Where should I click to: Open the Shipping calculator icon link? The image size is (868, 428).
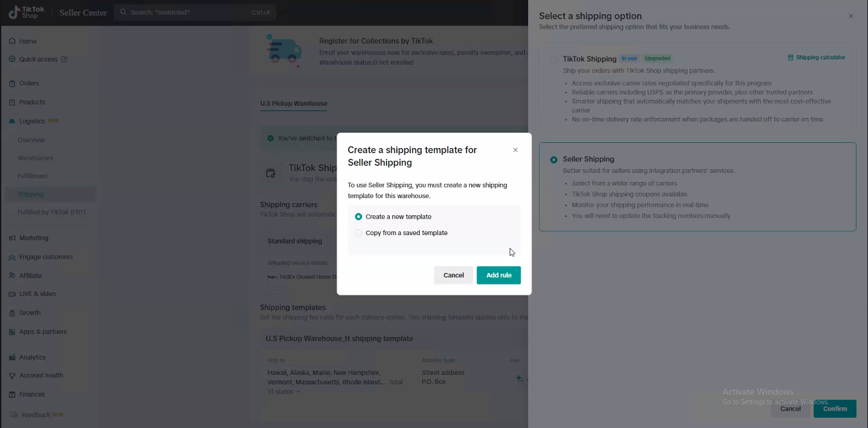[x=790, y=58]
